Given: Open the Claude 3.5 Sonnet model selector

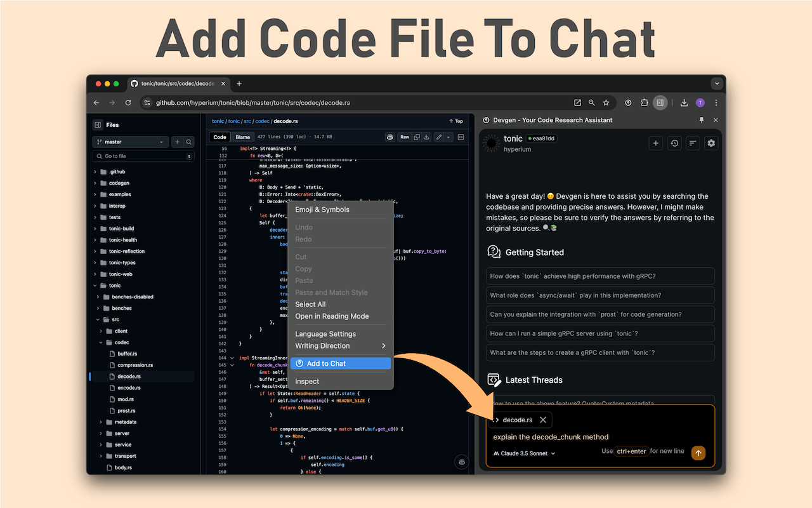Looking at the screenshot, I should coord(524,453).
